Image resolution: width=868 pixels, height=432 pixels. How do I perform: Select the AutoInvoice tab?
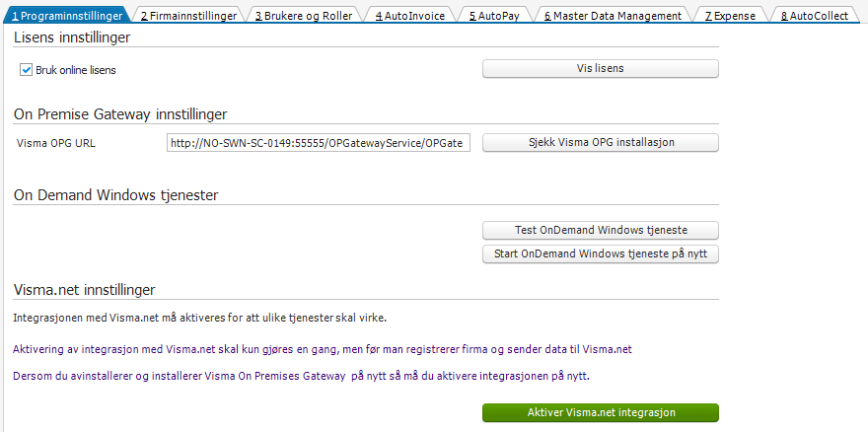(410, 16)
